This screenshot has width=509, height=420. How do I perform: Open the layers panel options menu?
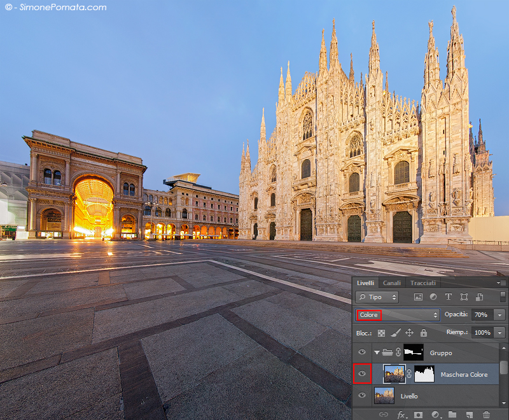click(501, 283)
